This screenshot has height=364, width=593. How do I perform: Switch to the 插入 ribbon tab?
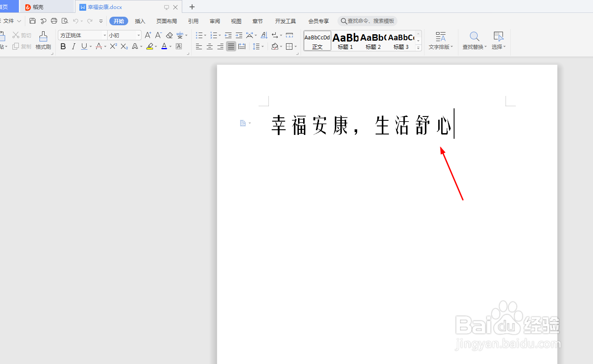[x=140, y=21]
